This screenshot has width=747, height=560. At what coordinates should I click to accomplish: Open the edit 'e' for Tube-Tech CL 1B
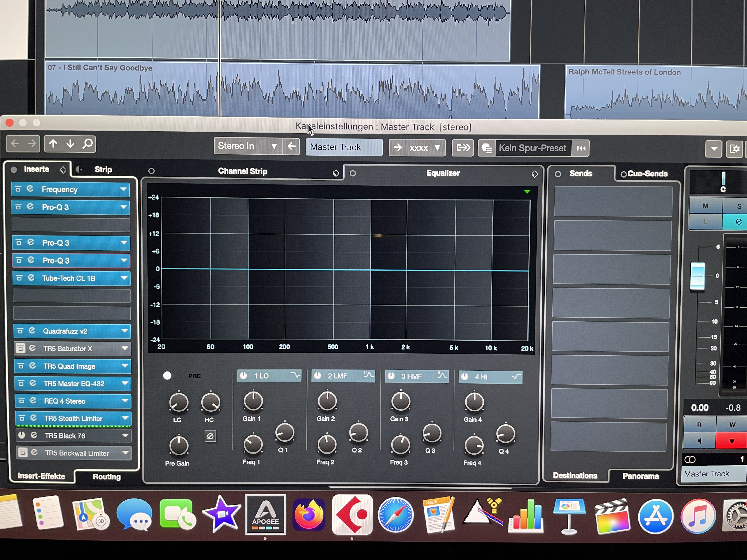click(x=31, y=278)
